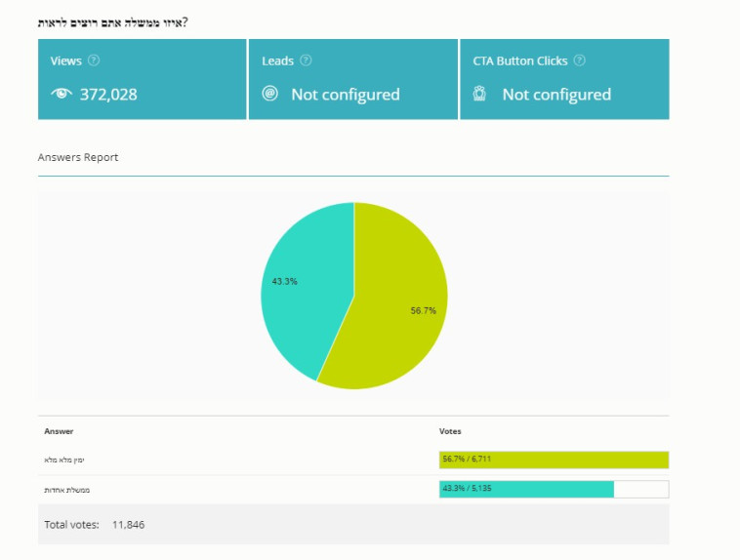The height and width of the screenshot is (560, 740).
Task: Click the 372,028 views count
Action: (x=107, y=95)
